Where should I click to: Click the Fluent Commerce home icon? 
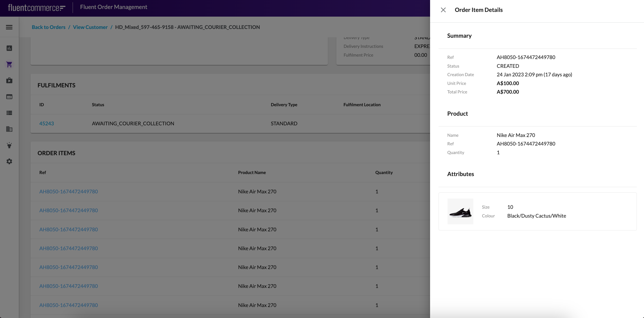click(x=35, y=6)
